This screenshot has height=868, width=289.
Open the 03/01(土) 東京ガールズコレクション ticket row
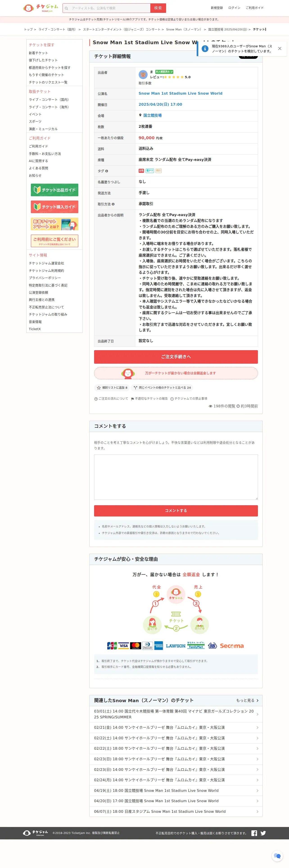(x=176, y=714)
